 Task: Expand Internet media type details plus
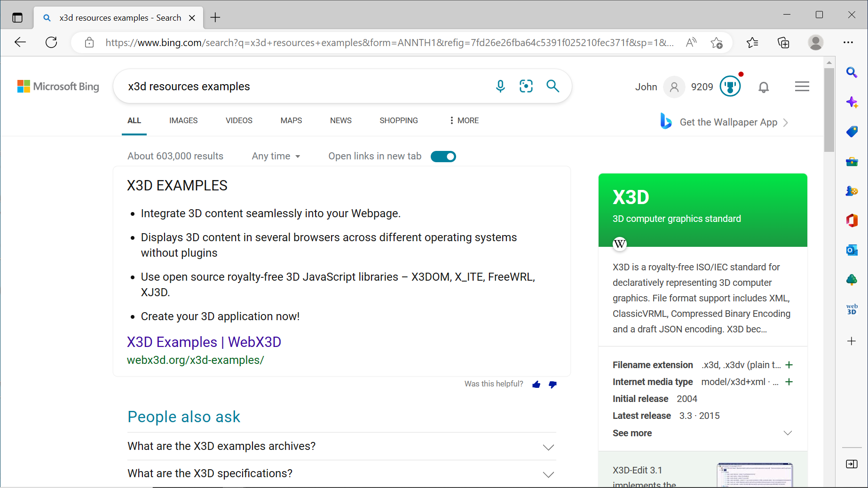click(789, 382)
